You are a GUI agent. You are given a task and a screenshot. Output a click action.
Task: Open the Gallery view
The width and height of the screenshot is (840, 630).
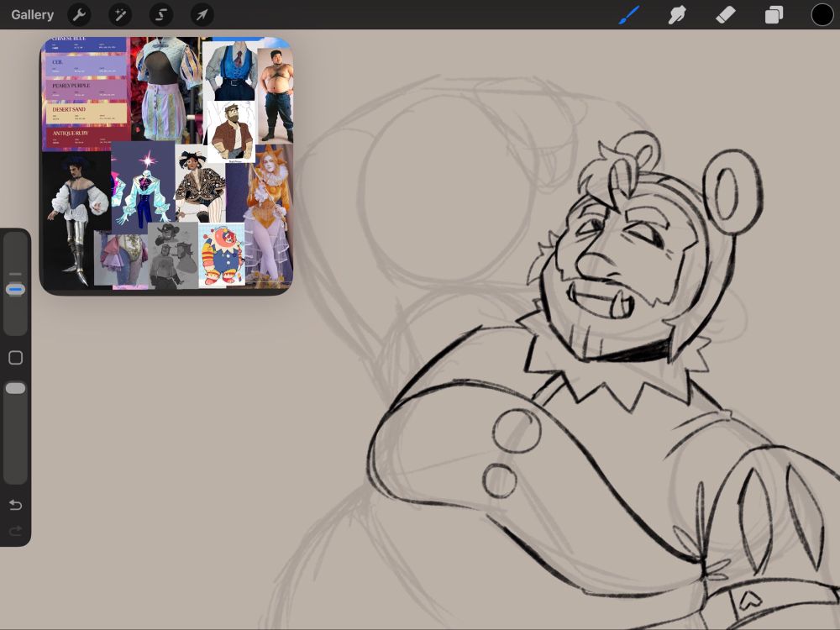click(x=32, y=14)
